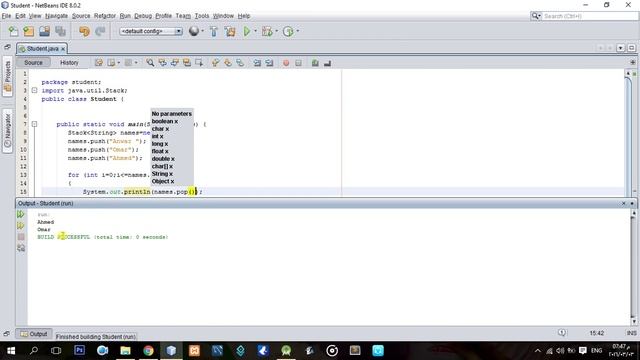Open the Windows Start menu
This screenshot has height=360, width=640.
pyautogui.click(x=11, y=350)
